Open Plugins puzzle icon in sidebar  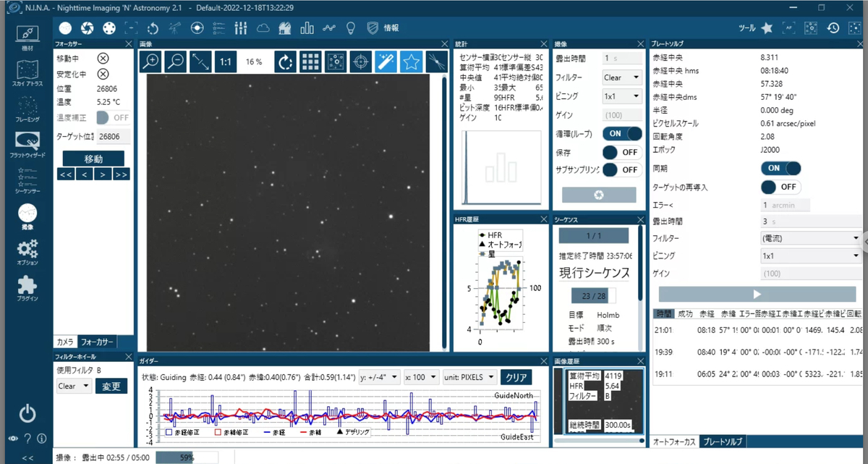[27, 287]
